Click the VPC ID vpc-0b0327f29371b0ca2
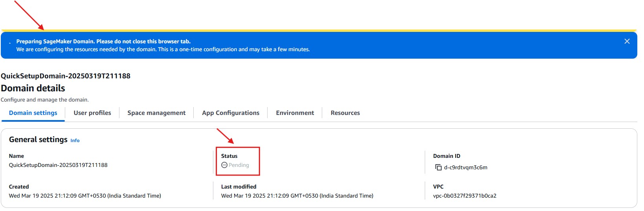The width and height of the screenshot is (644, 211). tap(464, 196)
